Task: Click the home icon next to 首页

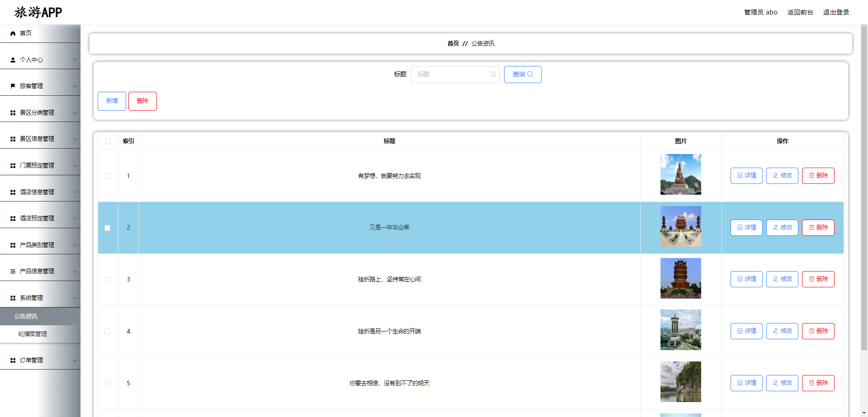Action: coord(12,33)
